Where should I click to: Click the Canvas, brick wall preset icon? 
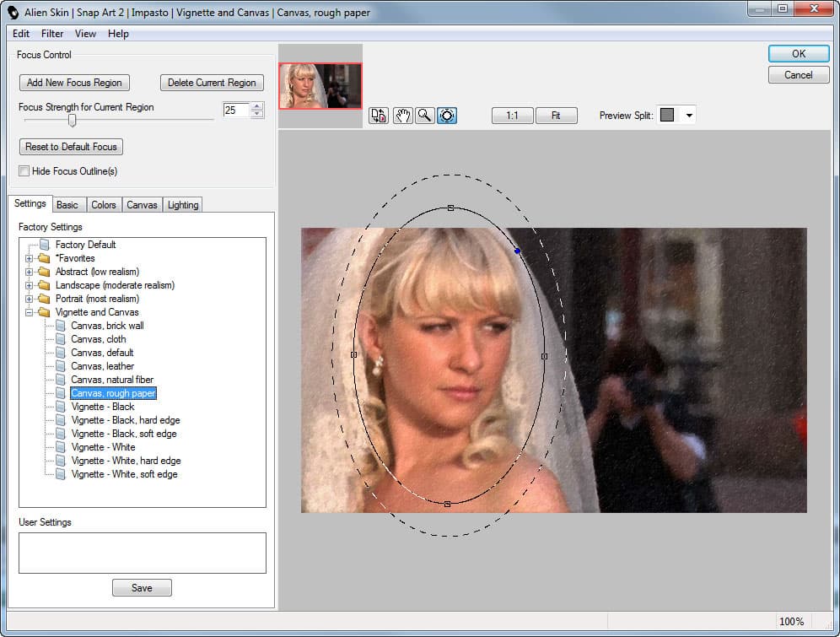[x=61, y=326]
